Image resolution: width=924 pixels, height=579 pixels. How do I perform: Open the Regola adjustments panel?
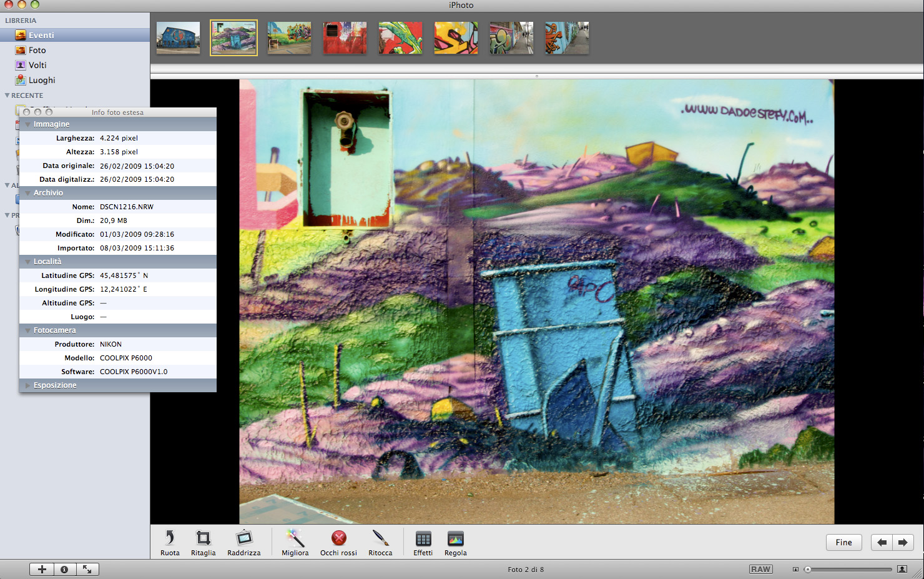(456, 542)
